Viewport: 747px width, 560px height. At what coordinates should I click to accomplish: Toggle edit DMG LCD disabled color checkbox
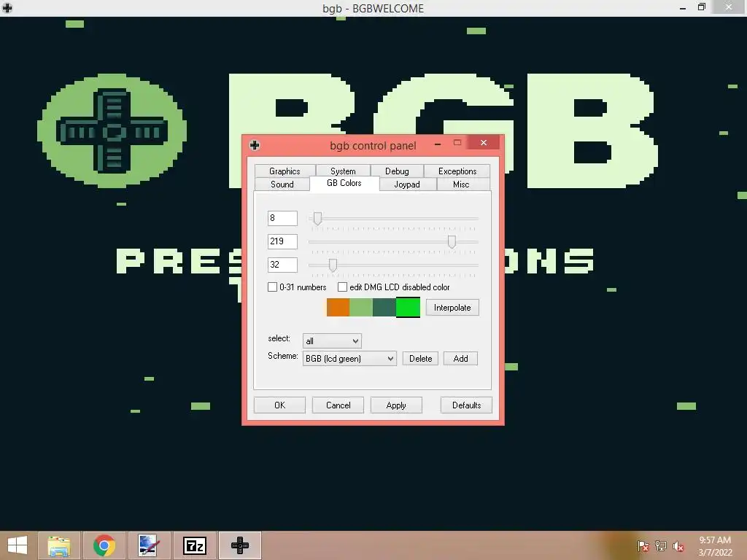(x=343, y=287)
